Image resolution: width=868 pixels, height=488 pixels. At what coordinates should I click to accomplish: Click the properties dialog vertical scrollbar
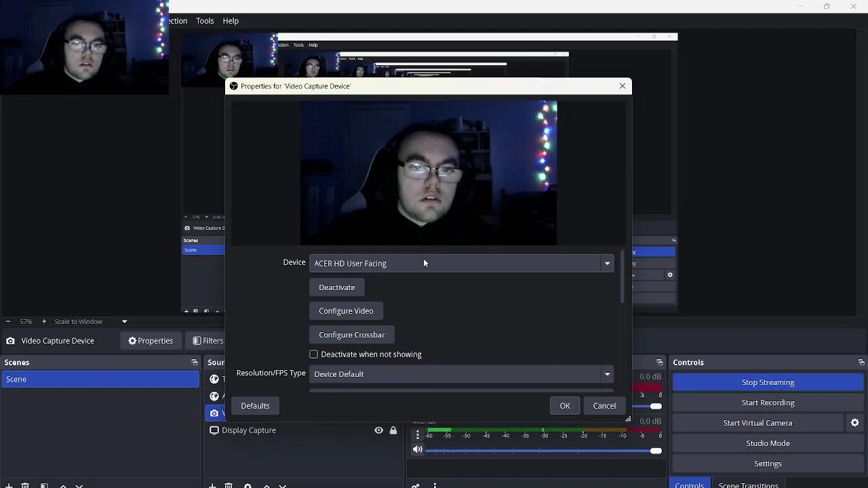click(623, 278)
